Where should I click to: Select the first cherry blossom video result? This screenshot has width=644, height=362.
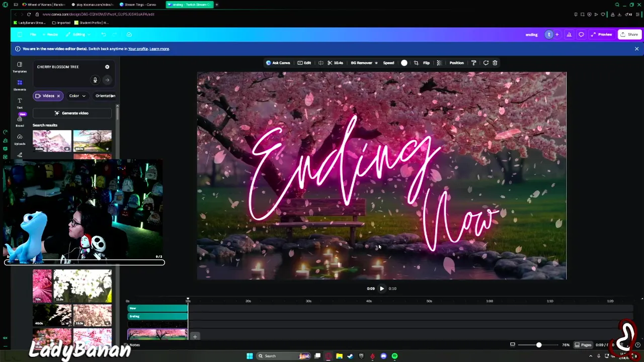point(52,141)
